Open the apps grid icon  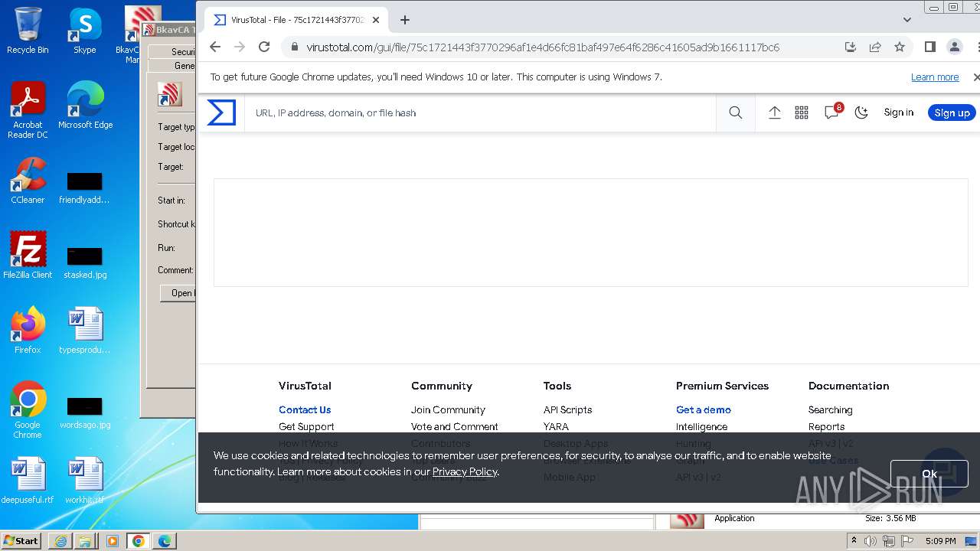pos(802,112)
